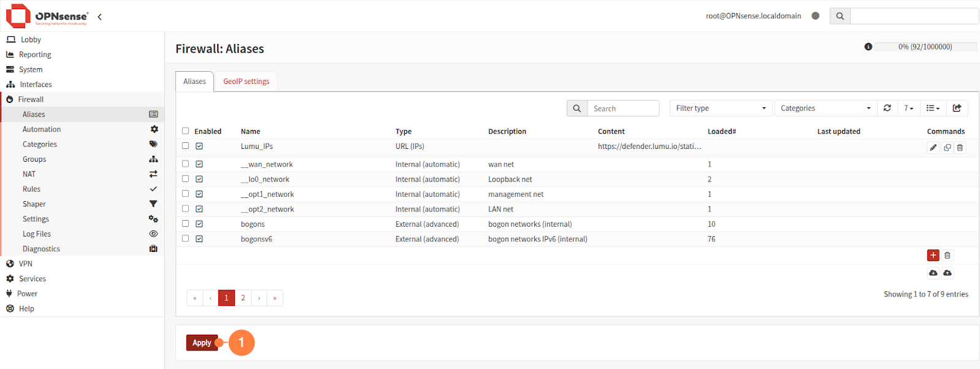Open the Filter type dropdown
980x369 pixels.
point(721,108)
